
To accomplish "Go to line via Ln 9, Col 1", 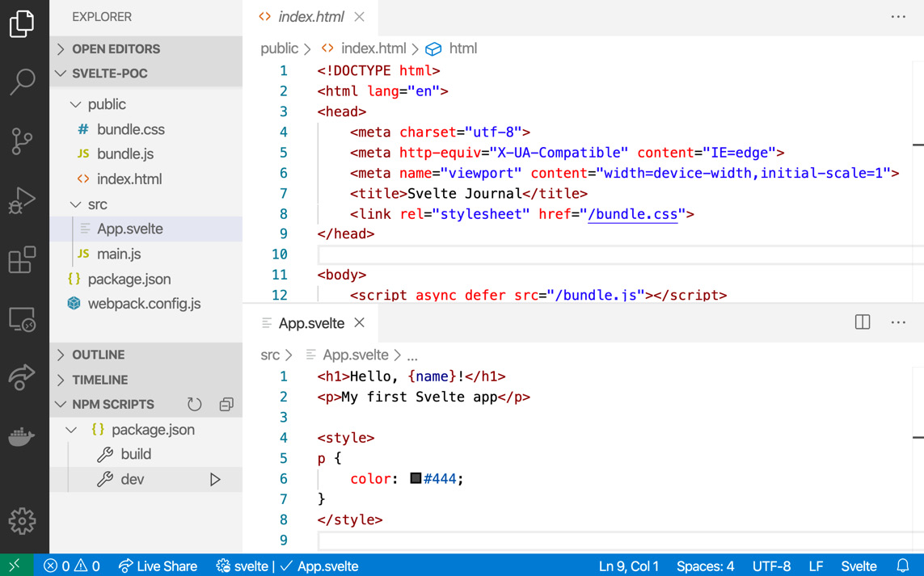I will (629, 566).
